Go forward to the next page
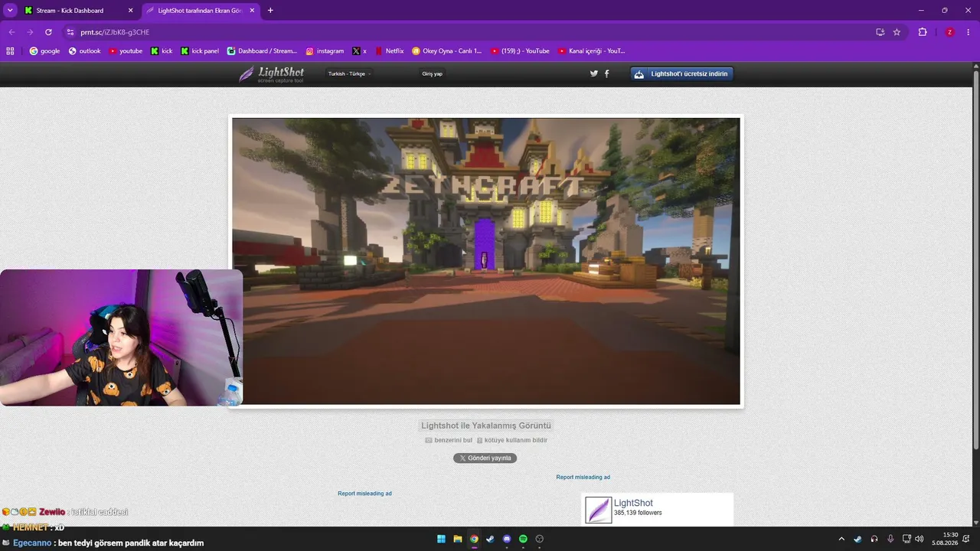Image resolution: width=980 pixels, height=551 pixels. [x=30, y=32]
